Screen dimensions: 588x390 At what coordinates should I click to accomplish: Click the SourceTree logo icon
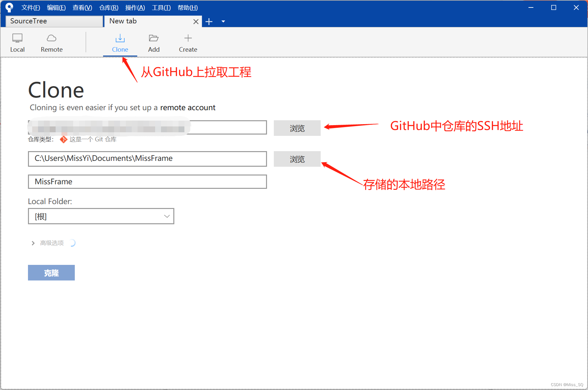pos(9,7)
